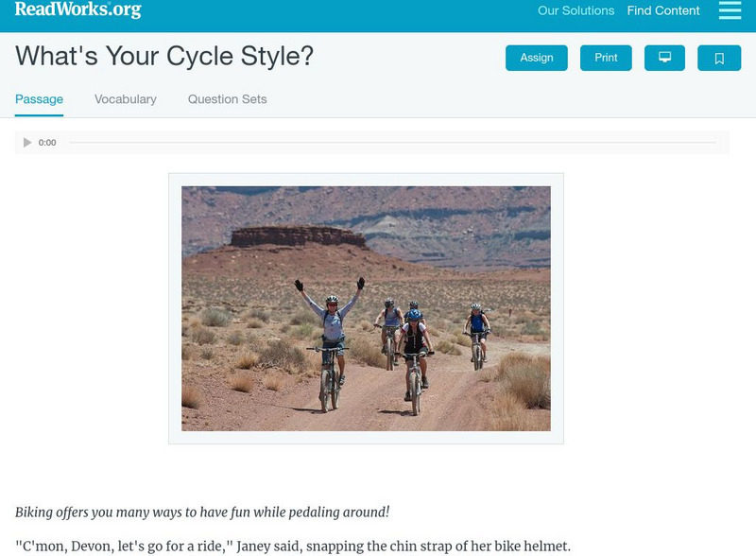Click the audio progress bar track
The width and height of the screenshot is (756, 556).
[392, 143]
